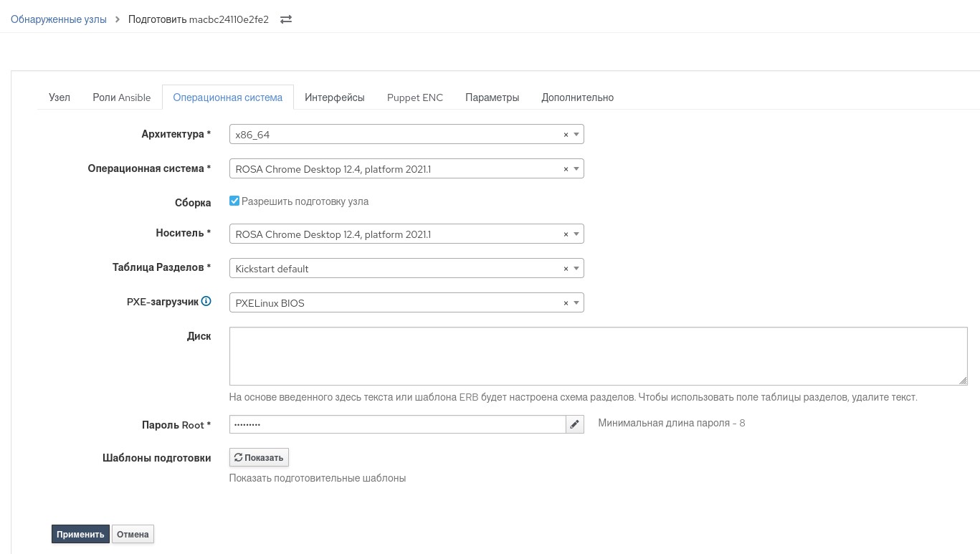
Task: Clear the Носитель selection with x icon
Action: [x=566, y=234]
